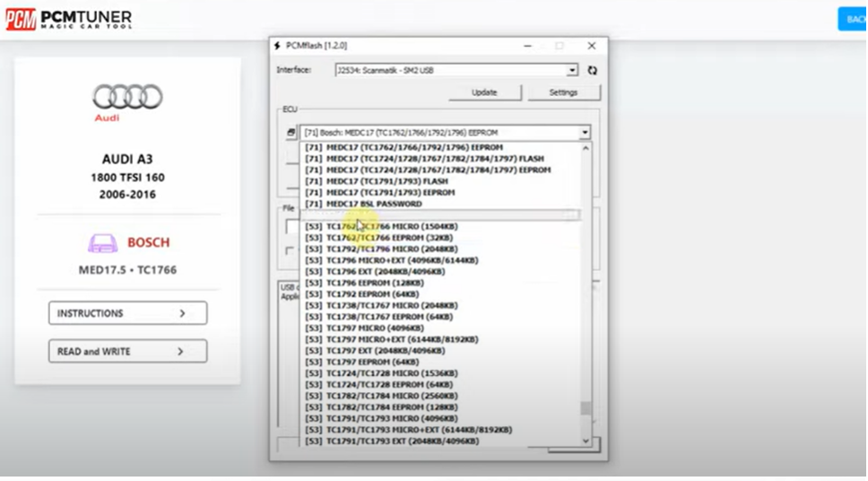This screenshot has width=868, height=481.
Task: Click the Bosch ECU icon
Action: point(102,242)
